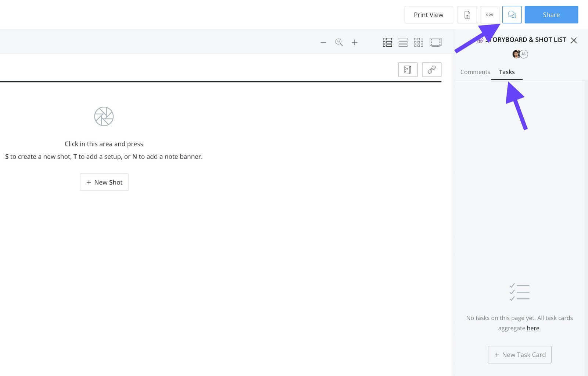Image resolution: width=588 pixels, height=376 pixels.
Task: Open the 'here' task aggregate link
Action: [533, 328]
